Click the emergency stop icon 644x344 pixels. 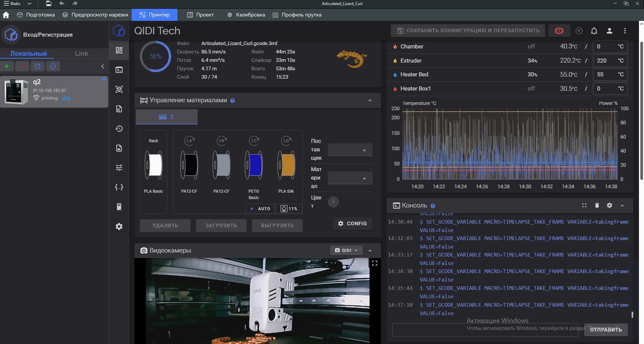pyautogui.click(x=559, y=31)
